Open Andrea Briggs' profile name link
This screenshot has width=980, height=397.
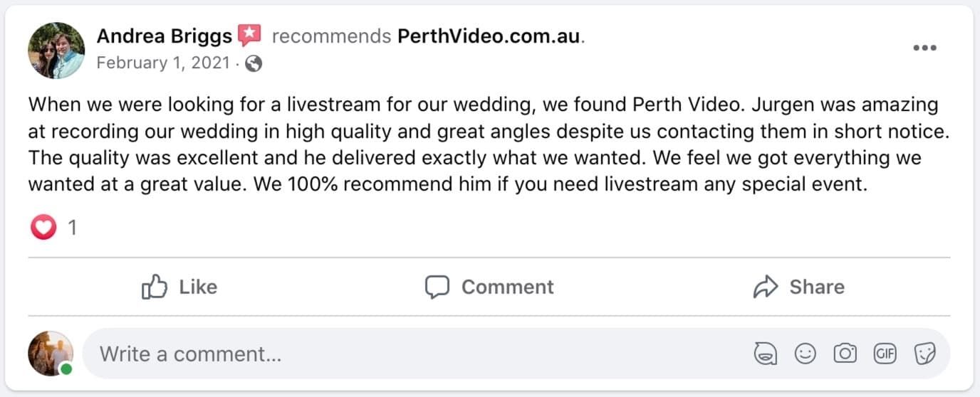coord(165,36)
